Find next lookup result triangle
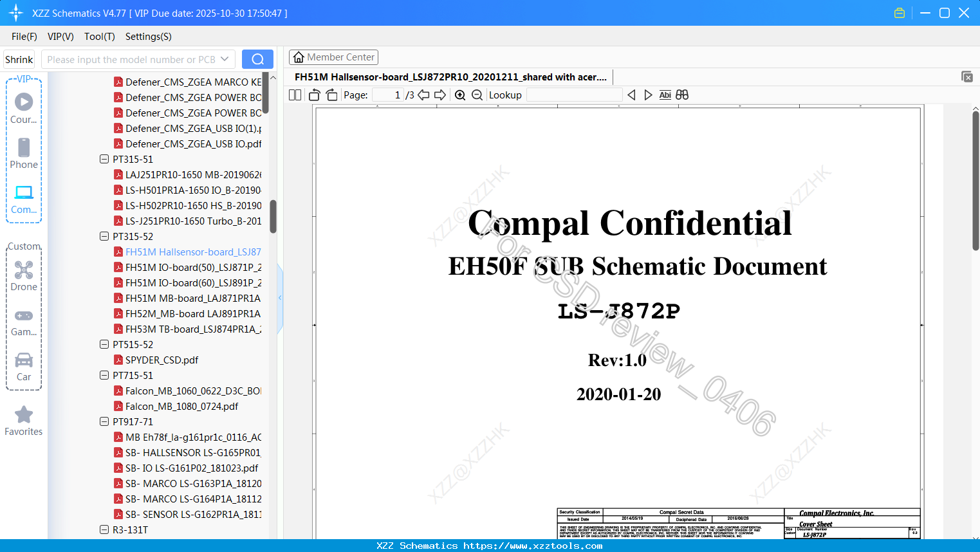Image resolution: width=980 pixels, height=552 pixels. pyautogui.click(x=648, y=95)
